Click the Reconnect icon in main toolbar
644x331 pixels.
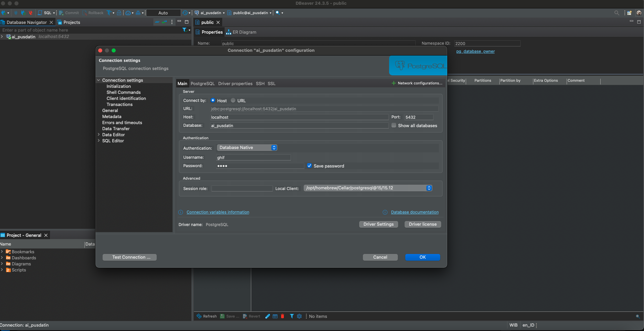click(x=23, y=13)
